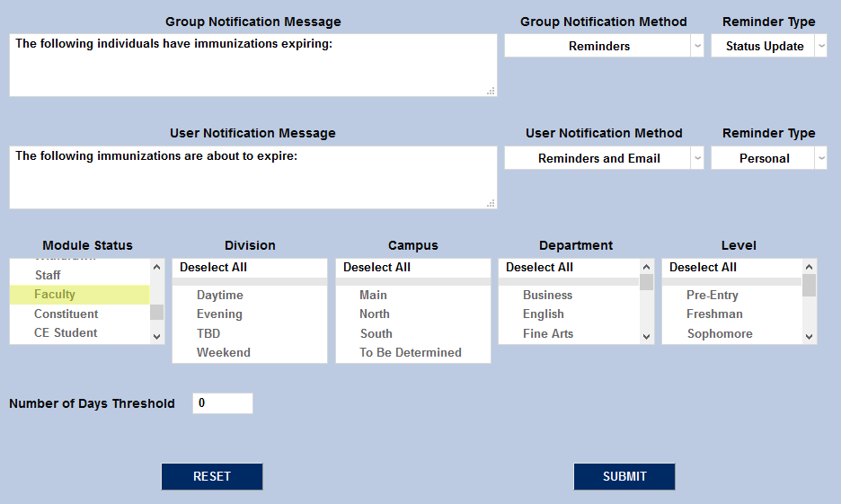The width and height of the screenshot is (841, 504).
Task: Click User Notification Message resize grip
Action: pos(491,203)
